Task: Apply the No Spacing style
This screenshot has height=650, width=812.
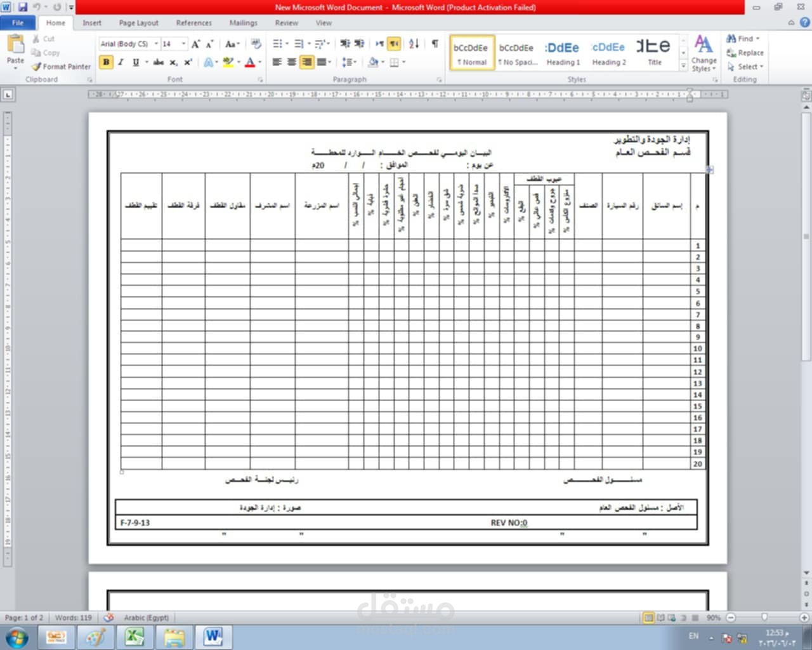Action: coord(517,53)
